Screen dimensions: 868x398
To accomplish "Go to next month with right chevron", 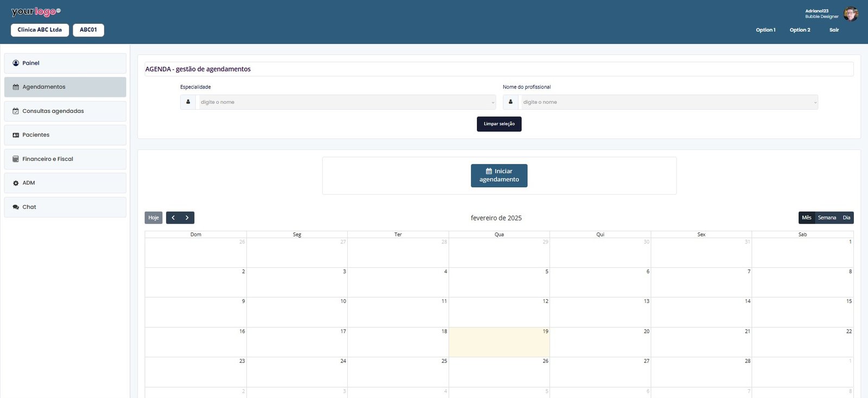I will point(187,218).
